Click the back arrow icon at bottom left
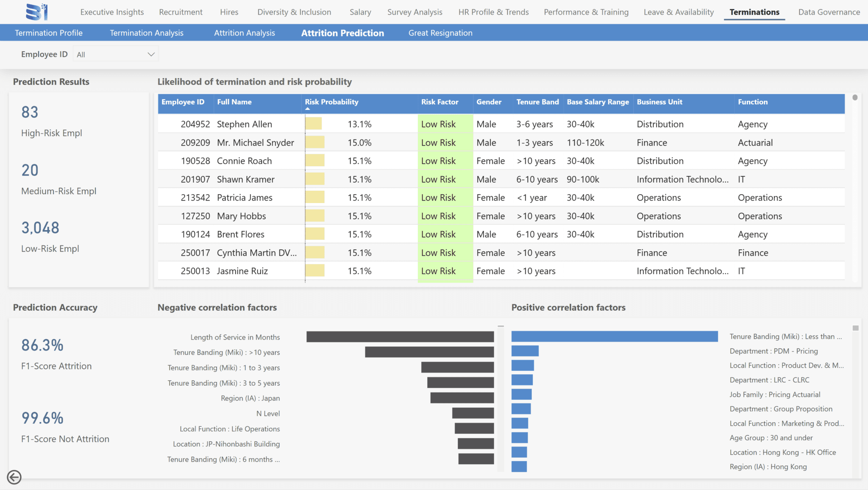 (14, 477)
